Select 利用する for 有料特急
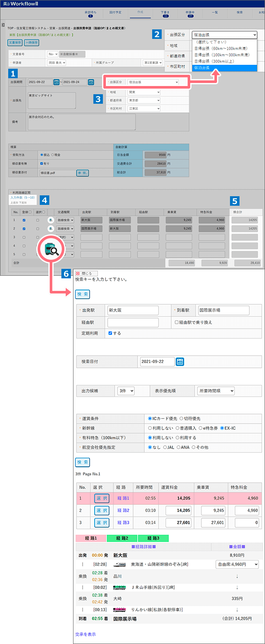Viewport: 265px width, 644px height. [178, 438]
